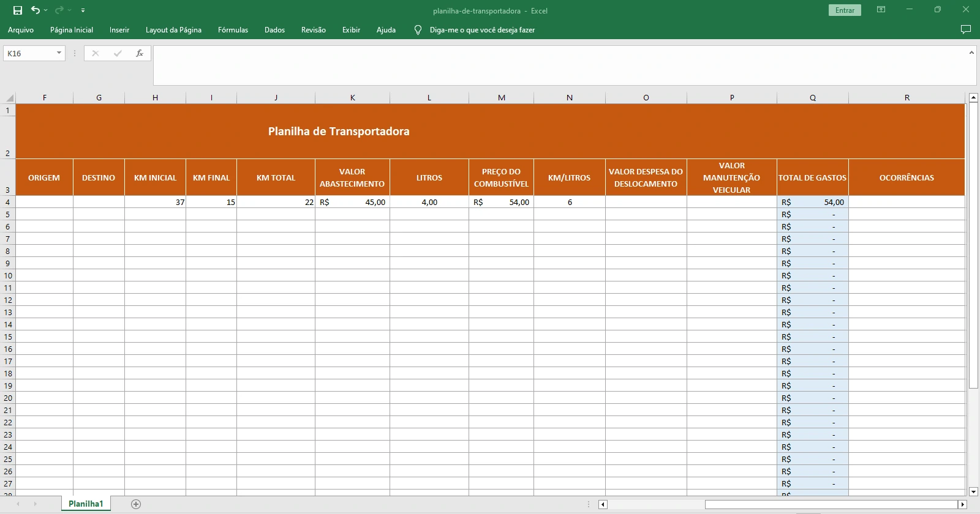980x514 pixels.
Task: Click the Entrar sign-in button
Action: tap(845, 10)
